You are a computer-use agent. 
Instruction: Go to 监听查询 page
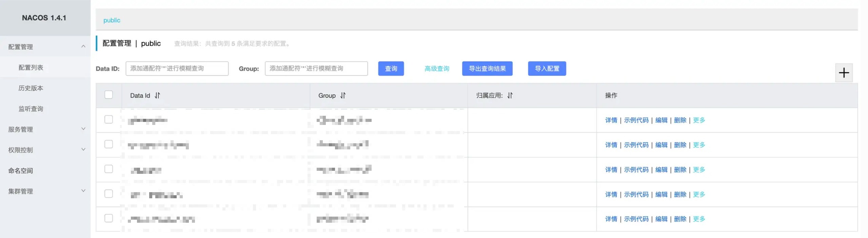(x=31, y=109)
